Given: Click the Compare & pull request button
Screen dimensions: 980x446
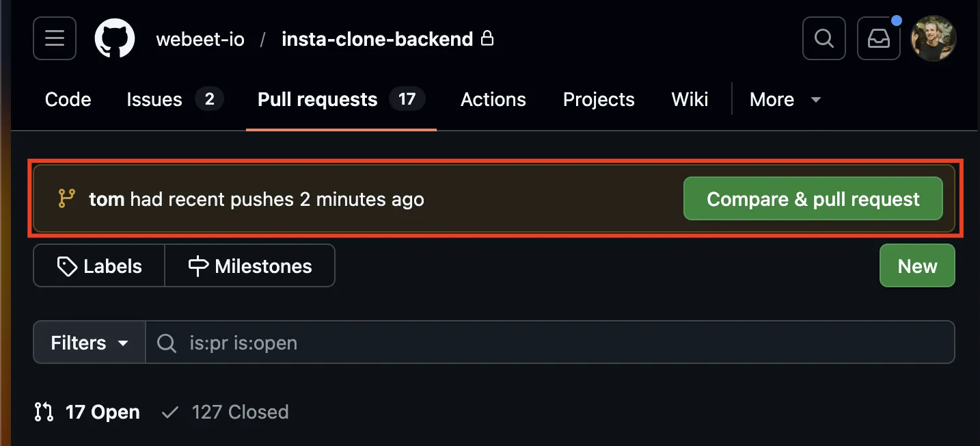Looking at the screenshot, I should click(x=813, y=199).
